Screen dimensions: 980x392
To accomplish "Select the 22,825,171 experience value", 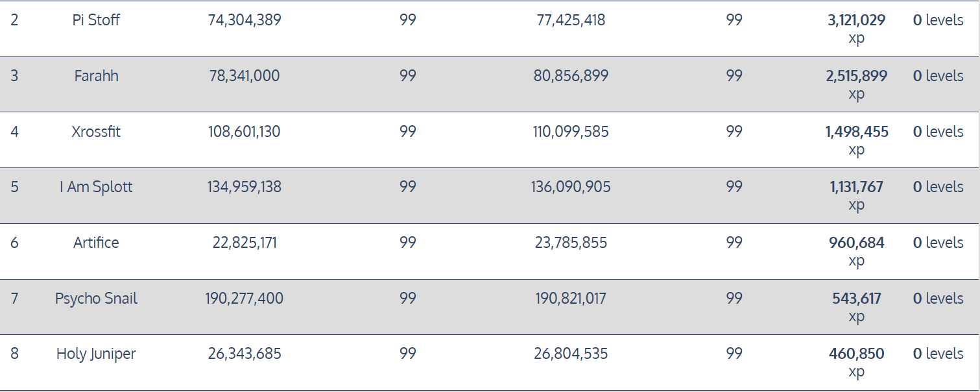I will pos(245,243).
